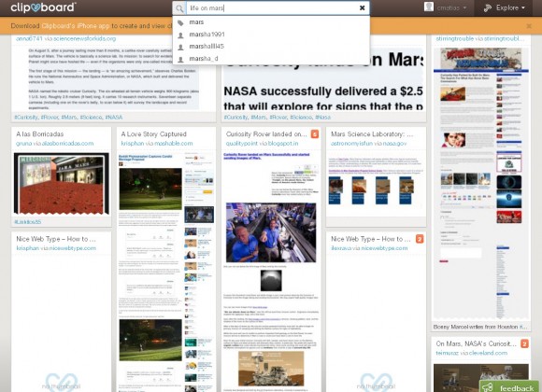The height and width of the screenshot is (392, 542).
Task: Open the 'On Mars, NASA's Curiosit...' clip title
Action: pos(476,343)
